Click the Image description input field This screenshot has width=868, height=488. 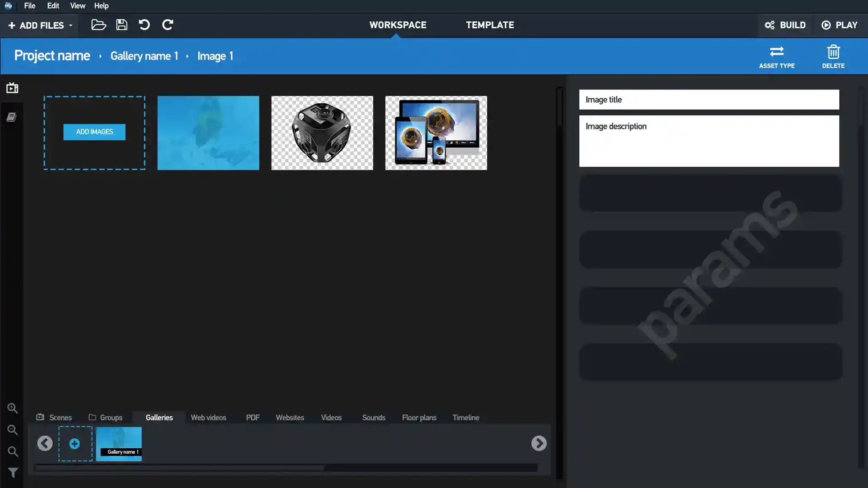pyautogui.click(x=709, y=141)
